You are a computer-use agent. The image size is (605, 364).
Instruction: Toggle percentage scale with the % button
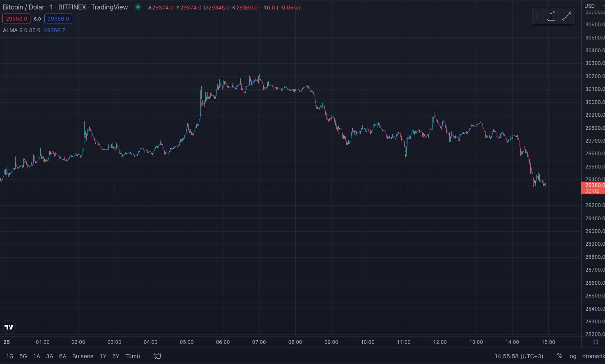click(559, 356)
